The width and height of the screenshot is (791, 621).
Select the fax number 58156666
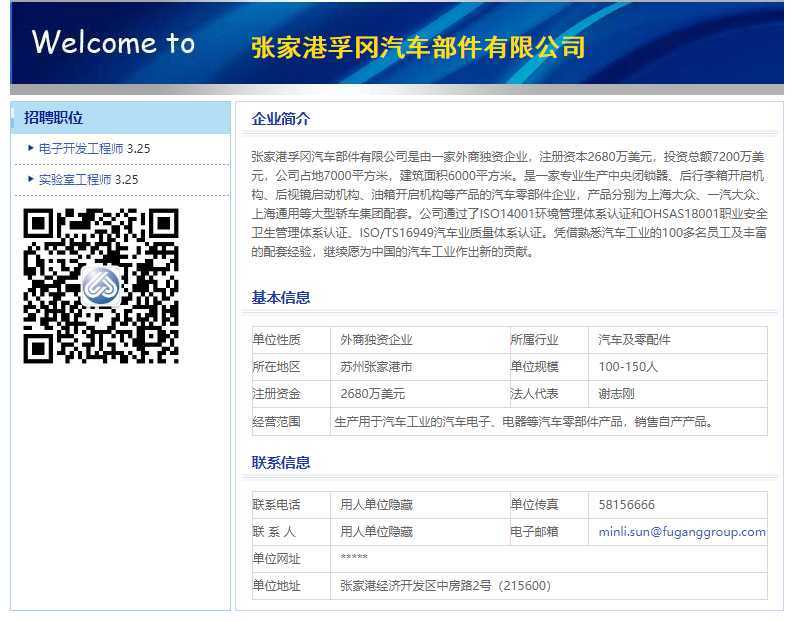coord(627,505)
